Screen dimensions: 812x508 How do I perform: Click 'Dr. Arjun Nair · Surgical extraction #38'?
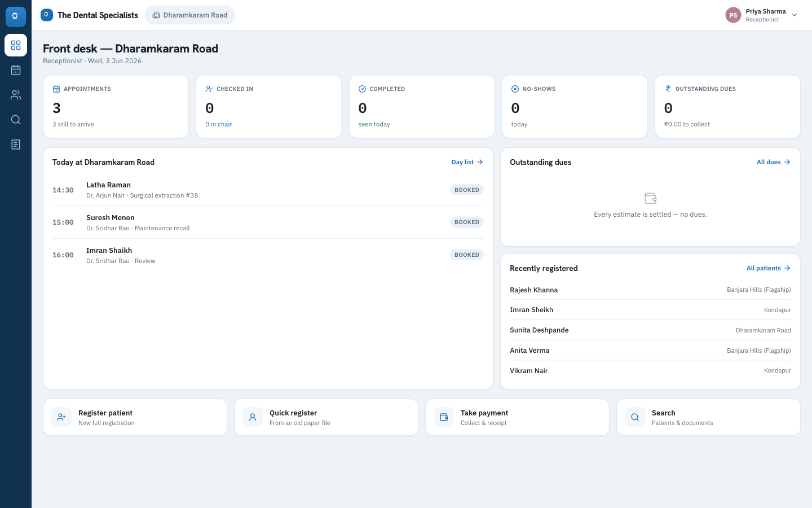tap(142, 195)
